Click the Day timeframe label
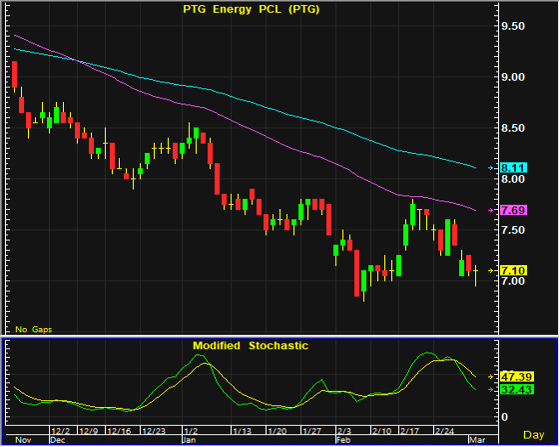The image size is (560, 447). coord(534,435)
